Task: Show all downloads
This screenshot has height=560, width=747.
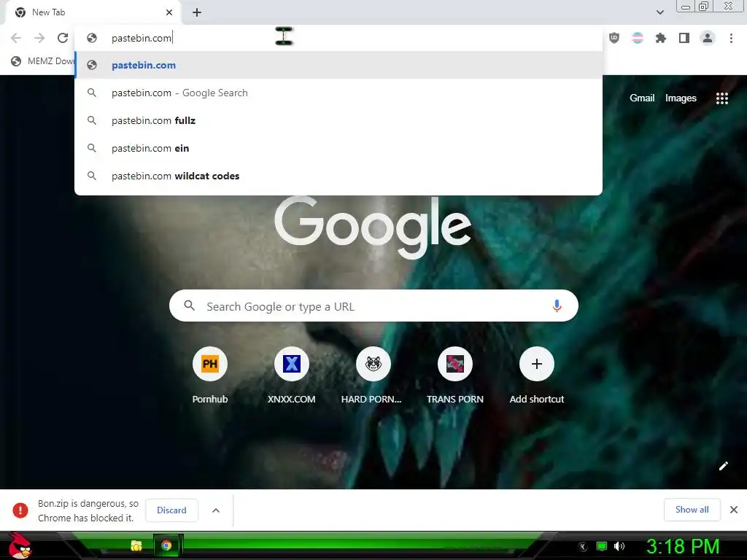Action: click(692, 510)
